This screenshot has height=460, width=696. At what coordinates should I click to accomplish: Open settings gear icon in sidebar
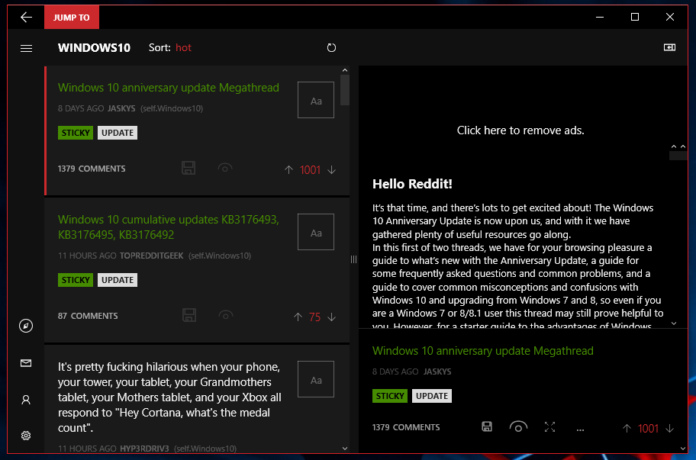point(26,436)
